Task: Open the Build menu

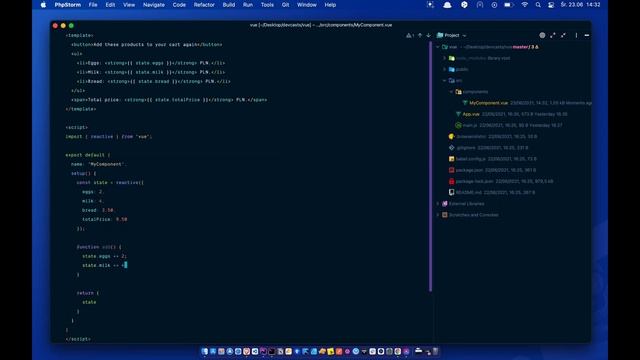Action: click(x=229, y=5)
